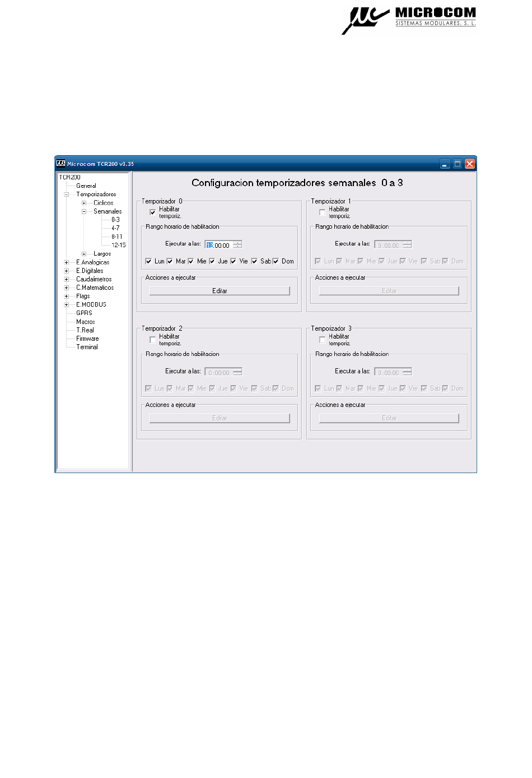The image size is (532, 778).
Task: Collapse the Semanales tree node
Action: tap(84, 211)
